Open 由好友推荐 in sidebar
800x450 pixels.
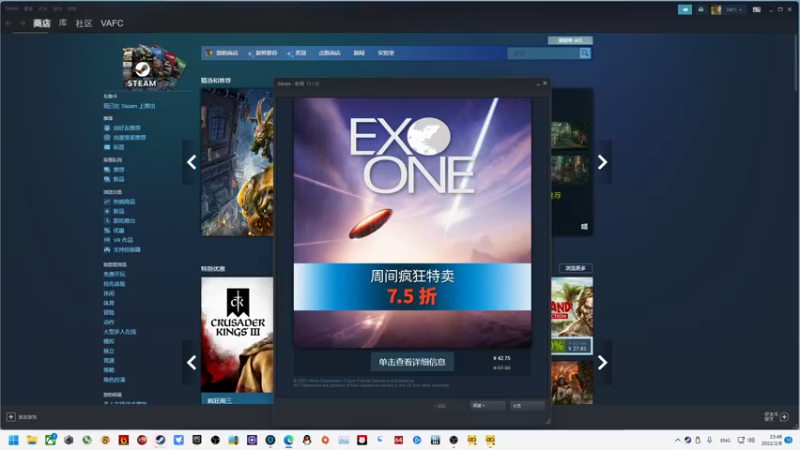pos(127,128)
